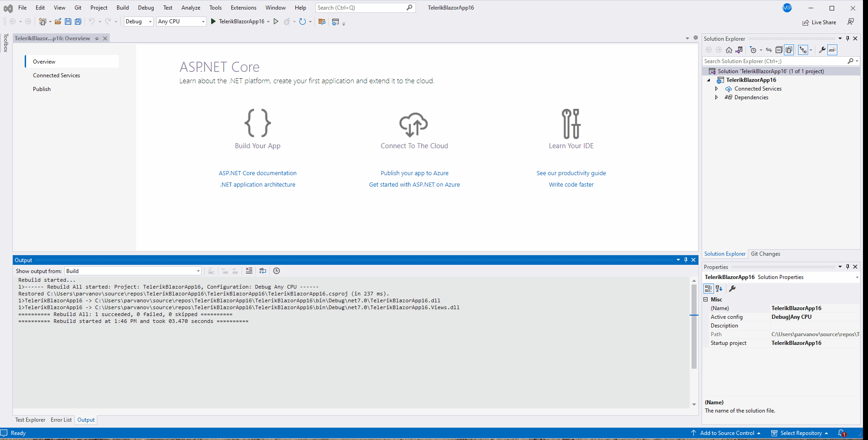Image resolution: width=868 pixels, height=440 pixels.
Task: Expand the Connected Services tree node
Action: (x=717, y=89)
